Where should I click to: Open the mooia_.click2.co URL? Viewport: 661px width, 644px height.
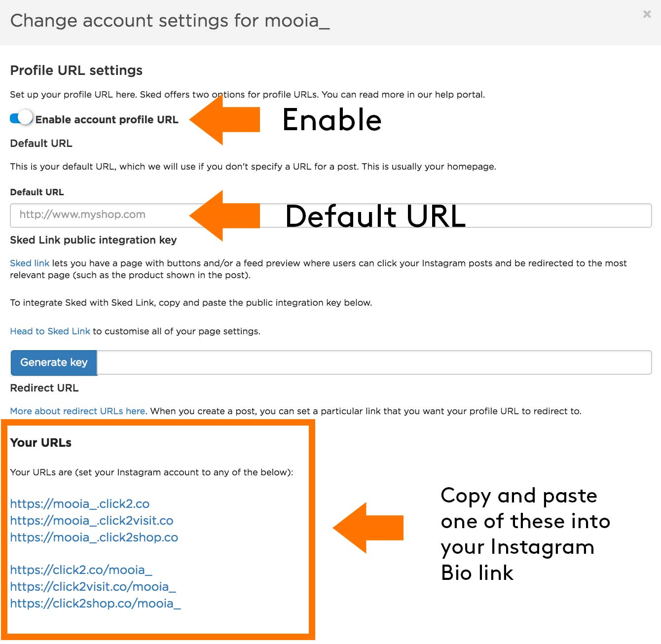point(79,503)
